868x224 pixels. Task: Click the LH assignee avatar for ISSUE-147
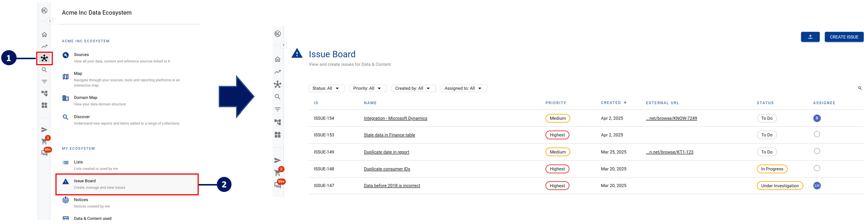[x=817, y=186]
